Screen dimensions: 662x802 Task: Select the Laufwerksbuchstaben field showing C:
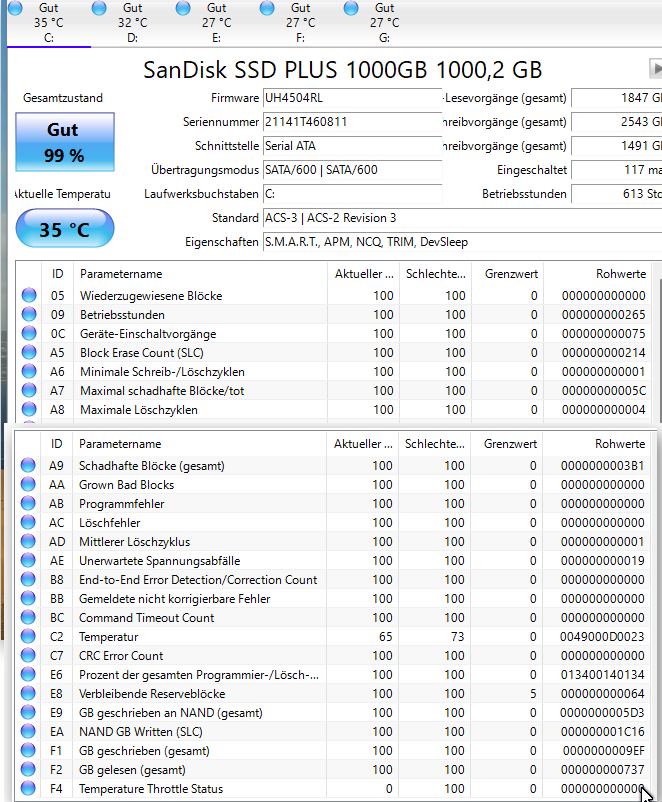pyautogui.click(x=352, y=194)
